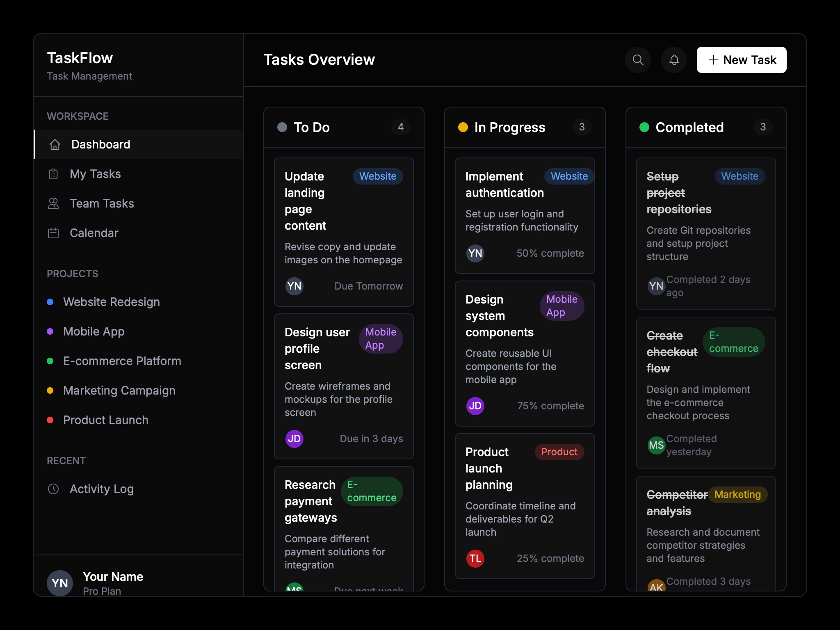Viewport: 840px width, 630px height.
Task: Open notifications bell icon
Action: coord(674,60)
